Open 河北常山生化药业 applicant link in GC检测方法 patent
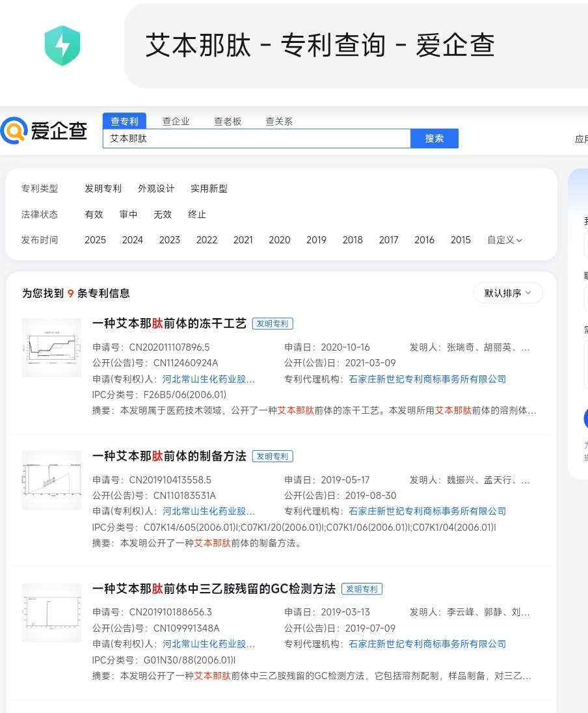588x713 pixels. [x=209, y=644]
